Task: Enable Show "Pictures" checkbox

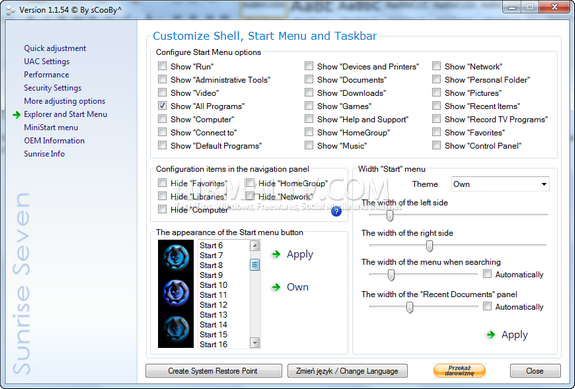Action: (x=436, y=92)
